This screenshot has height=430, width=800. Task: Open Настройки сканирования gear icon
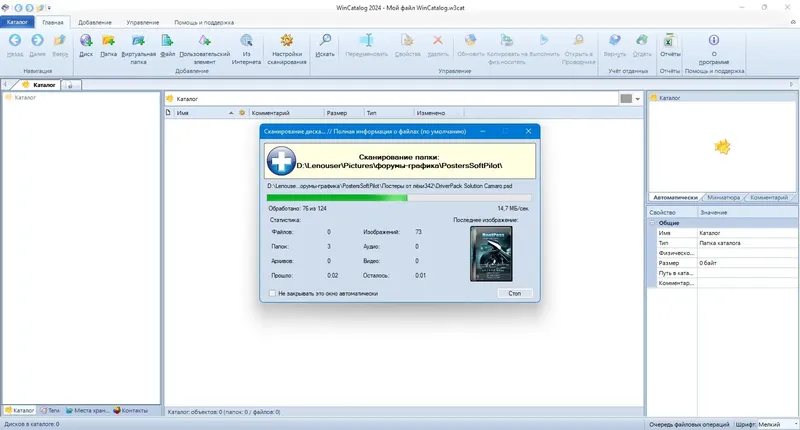coord(287,40)
